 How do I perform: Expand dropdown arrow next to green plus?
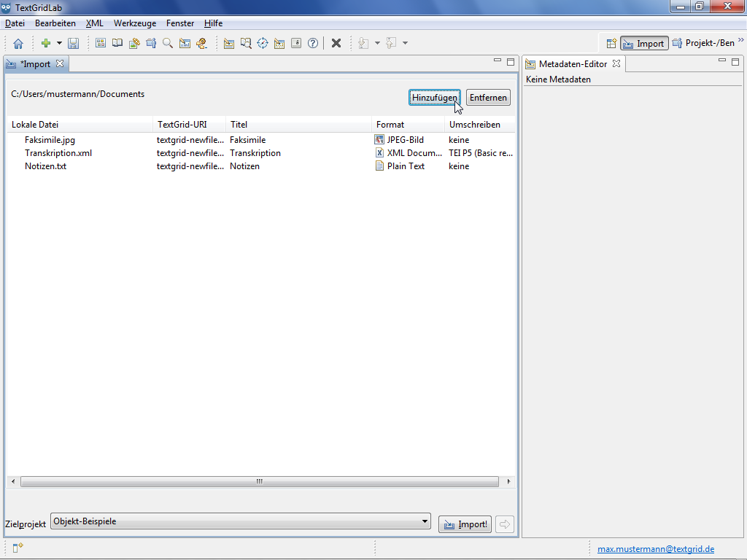pos(60,44)
